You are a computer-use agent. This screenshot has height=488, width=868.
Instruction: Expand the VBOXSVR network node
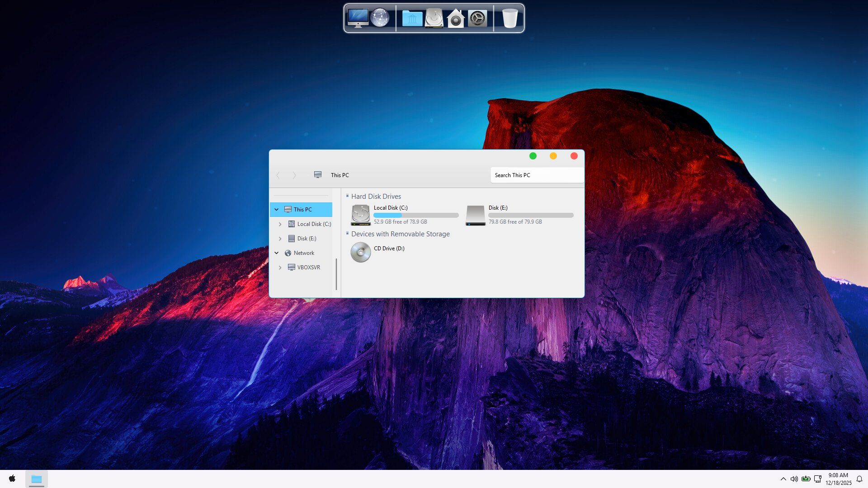pos(280,267)
